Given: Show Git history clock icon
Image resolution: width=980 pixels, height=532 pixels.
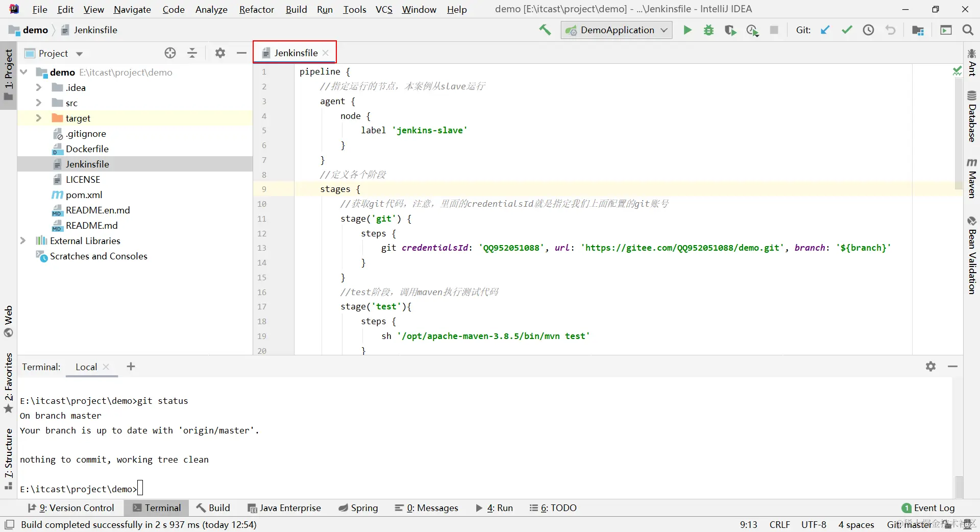Looking at the screenshot, I should 868,30.
